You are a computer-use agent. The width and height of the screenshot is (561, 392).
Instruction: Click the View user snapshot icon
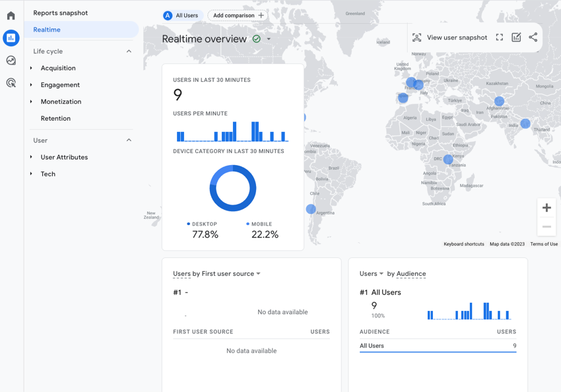tap(416, 38)
